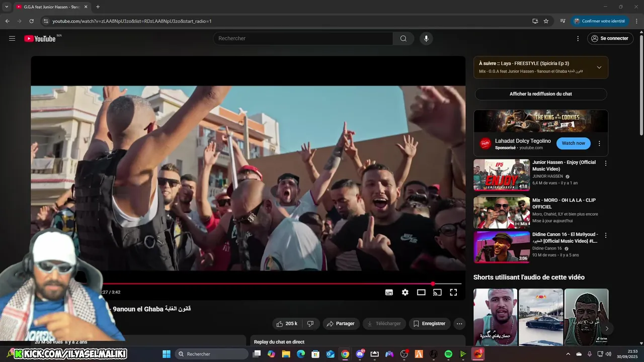
Task: Open the browser media control icon
Action: tap(562, 21)
